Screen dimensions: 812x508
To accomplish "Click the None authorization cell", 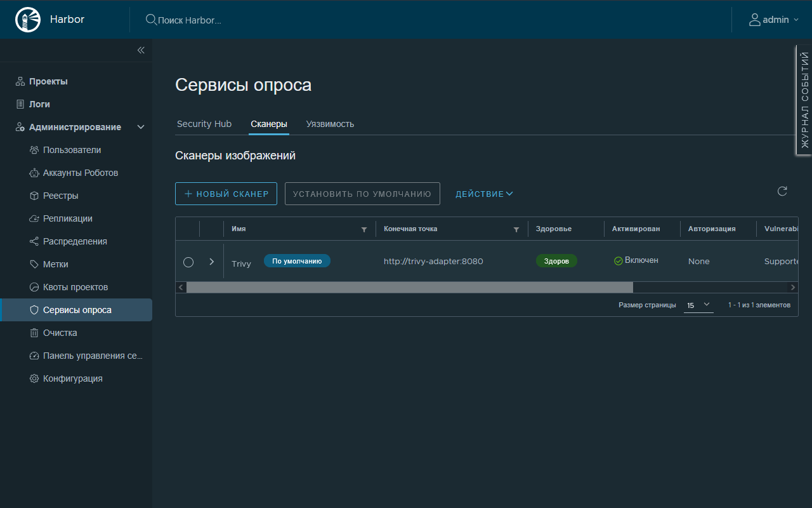I will 699,261.
